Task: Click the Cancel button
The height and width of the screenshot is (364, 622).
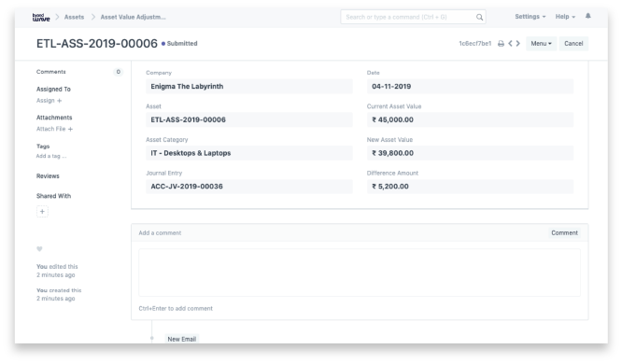Action: (573, 44)
